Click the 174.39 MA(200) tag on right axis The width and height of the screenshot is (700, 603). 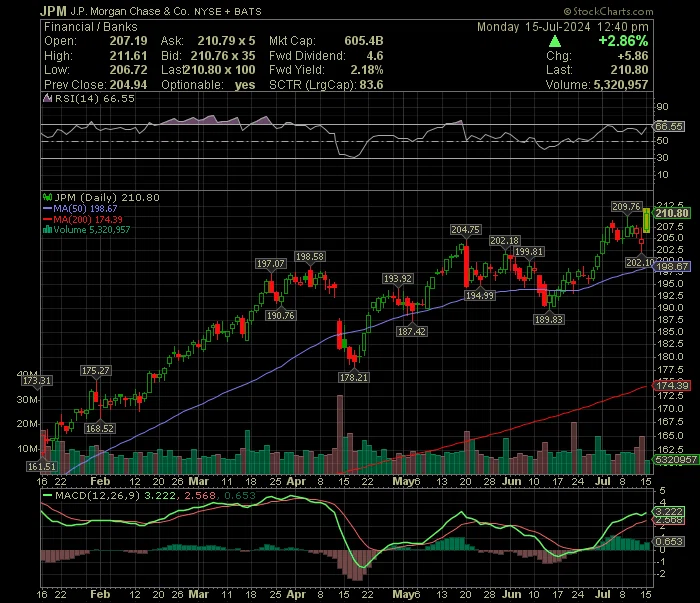[671, 385]
